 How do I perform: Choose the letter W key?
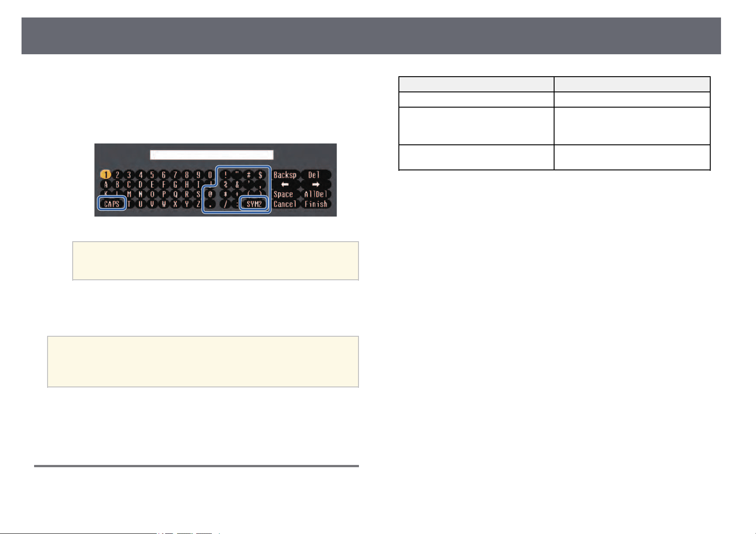[164, 204]
